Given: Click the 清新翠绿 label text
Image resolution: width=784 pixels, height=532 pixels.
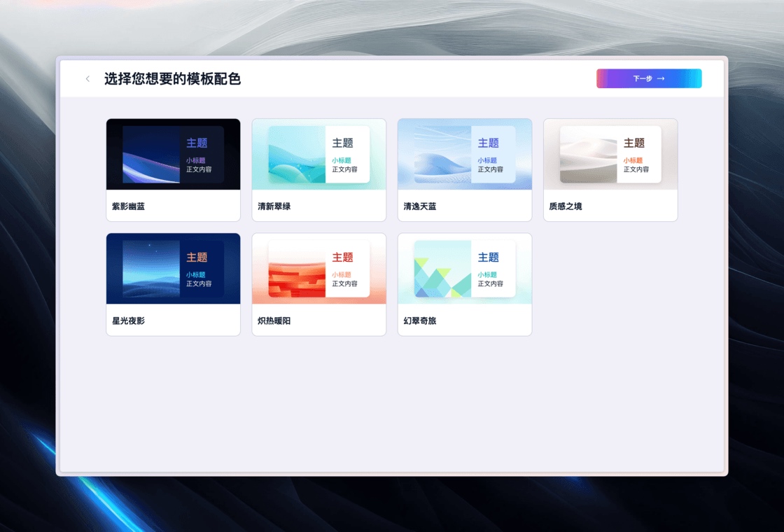Looking at the screenshot, I should coord(274,206).
